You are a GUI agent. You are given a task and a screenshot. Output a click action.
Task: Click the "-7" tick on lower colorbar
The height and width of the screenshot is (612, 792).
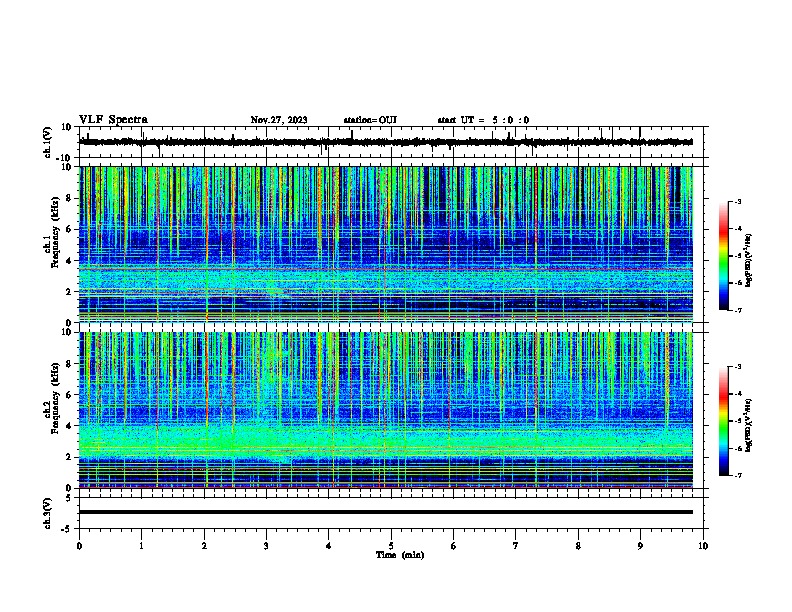pyautogui.click(x=737, y=475)
